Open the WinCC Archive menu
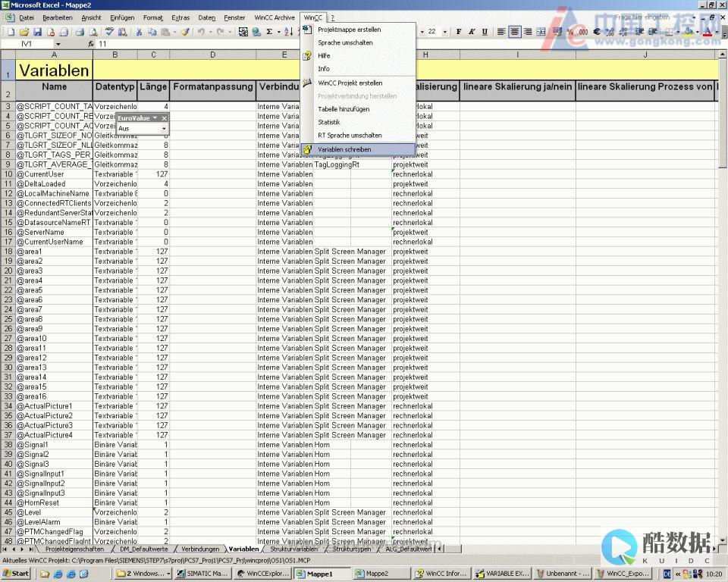 click(x=275, y=17)
